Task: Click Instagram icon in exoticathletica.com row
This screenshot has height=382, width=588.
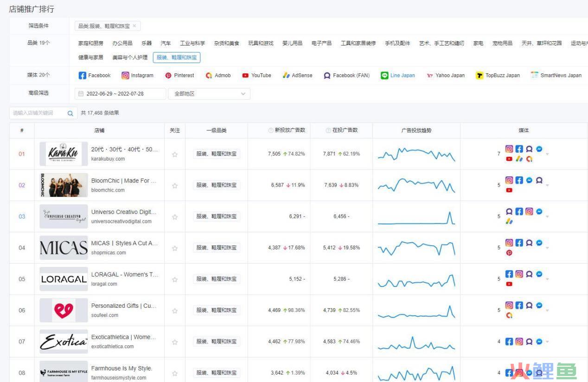Action: pyautogui.click(x=519, y=342)
